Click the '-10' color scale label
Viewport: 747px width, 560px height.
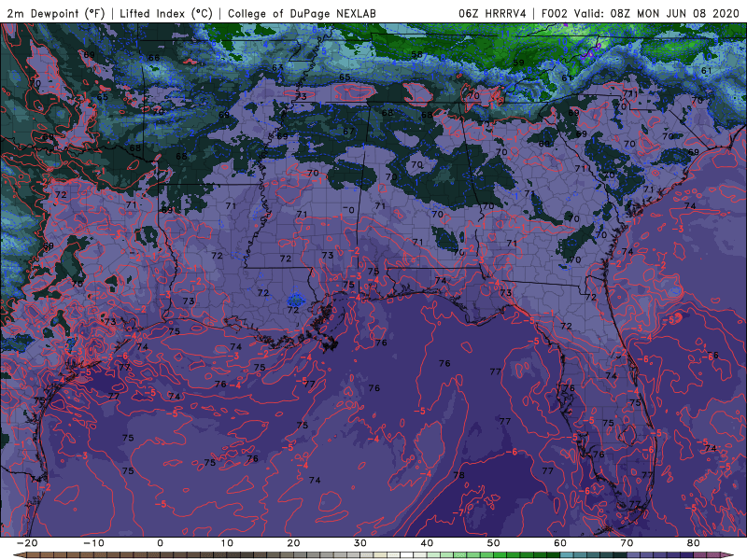93,543
